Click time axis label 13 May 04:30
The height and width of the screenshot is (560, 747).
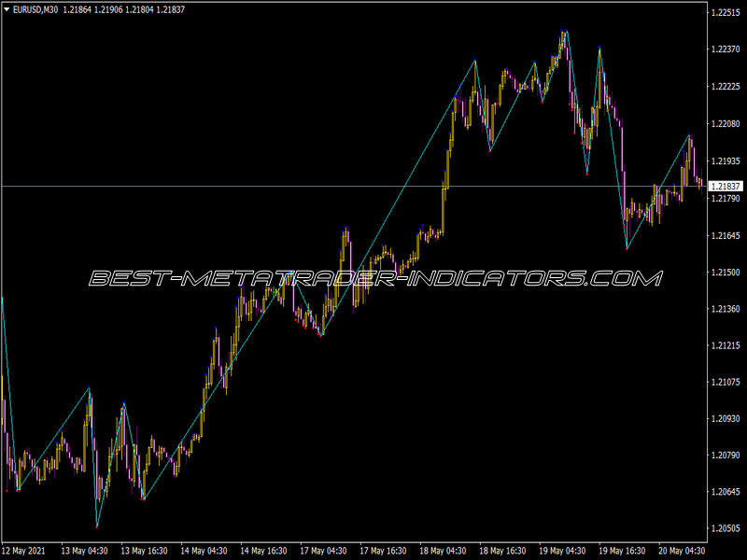tap(85, 552)
